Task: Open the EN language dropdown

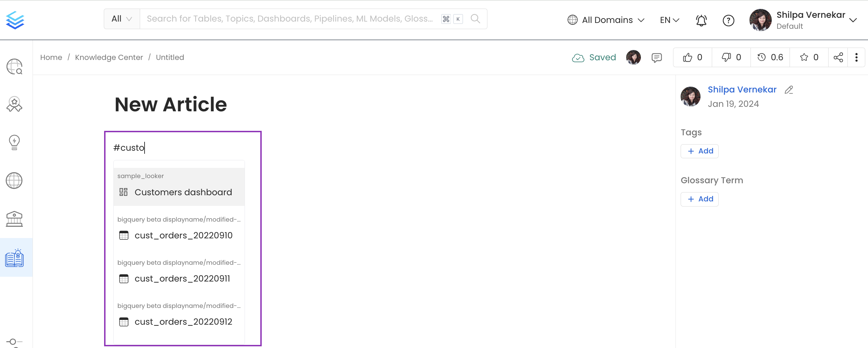Action: pyautogui.click(x=669, y=20)
